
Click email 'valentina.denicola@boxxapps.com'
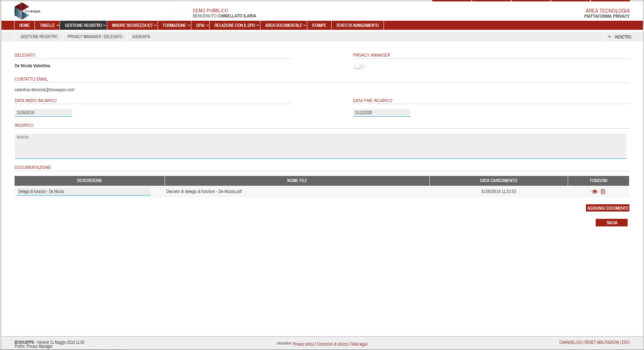(44, 90)
